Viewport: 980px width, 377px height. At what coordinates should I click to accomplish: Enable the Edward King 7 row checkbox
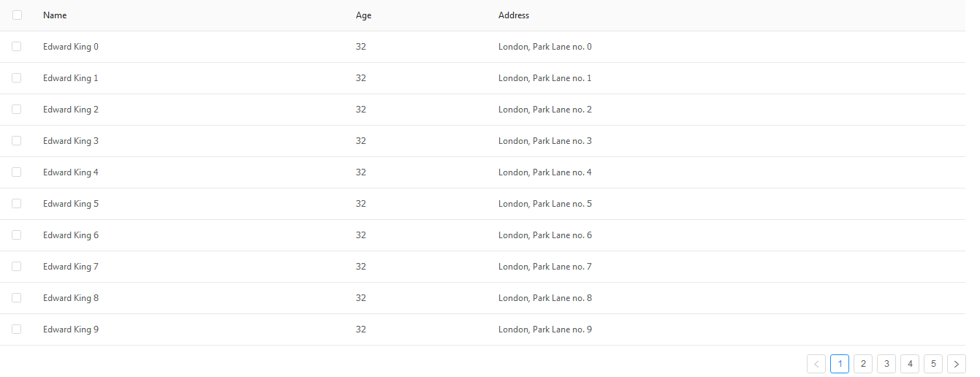point(17,266)
